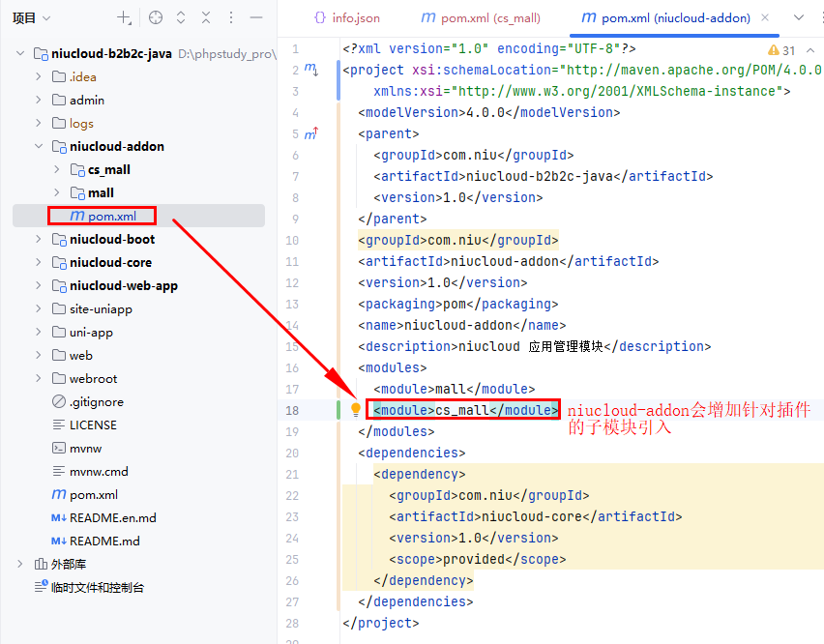Hide the project tool window with minimize dash

(256, 17)
